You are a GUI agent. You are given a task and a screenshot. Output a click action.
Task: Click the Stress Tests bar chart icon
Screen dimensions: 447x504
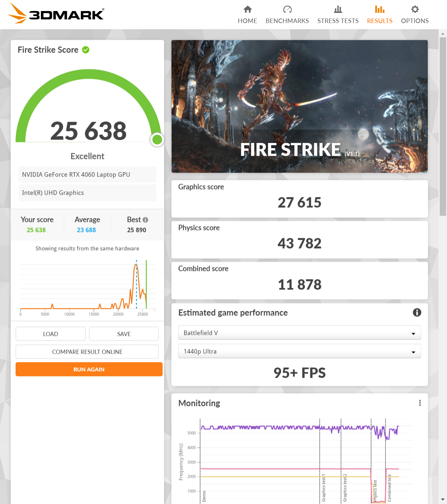click(338, 9)
